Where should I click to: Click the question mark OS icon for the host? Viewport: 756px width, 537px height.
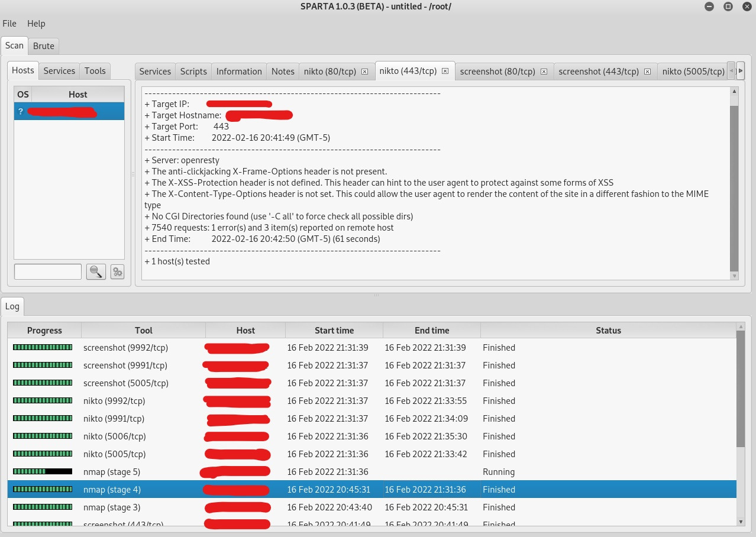[20, 111]
